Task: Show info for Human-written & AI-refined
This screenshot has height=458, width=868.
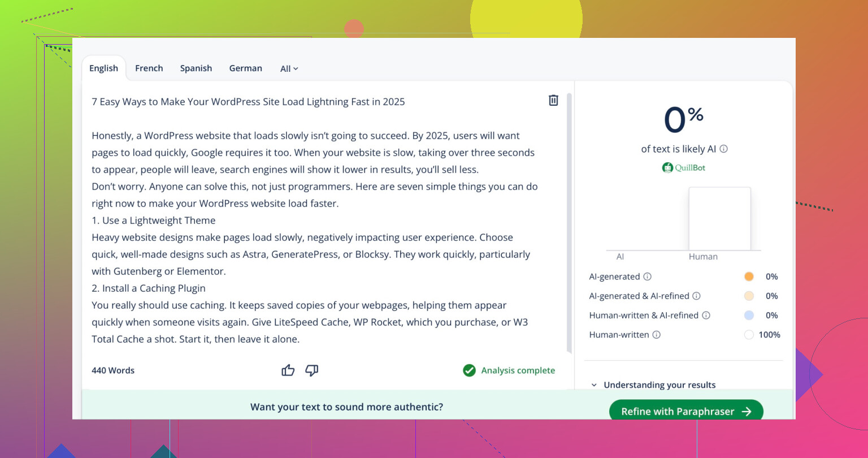Action: (x=706, y=316)
